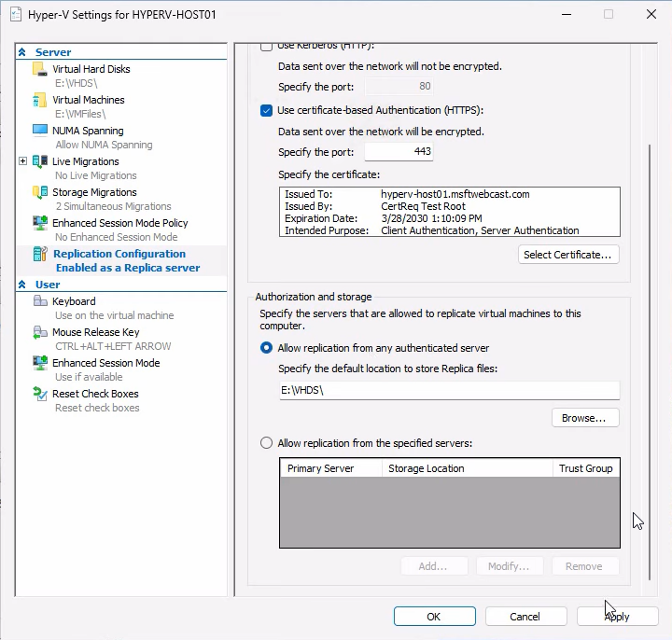Click the 2 Simultaneous Migrations text
Viewport: 672px width, 640px height.
pyautogui.click(x=113, y=206)
